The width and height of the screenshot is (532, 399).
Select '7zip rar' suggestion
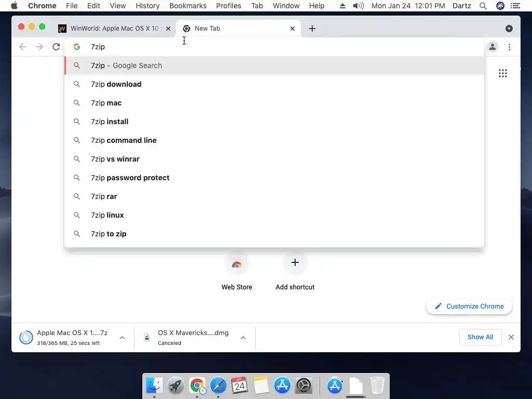(274, 196)
